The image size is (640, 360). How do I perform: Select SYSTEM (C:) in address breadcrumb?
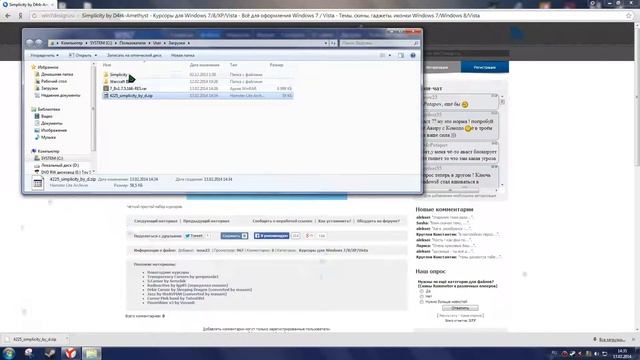tap(101, 43)
